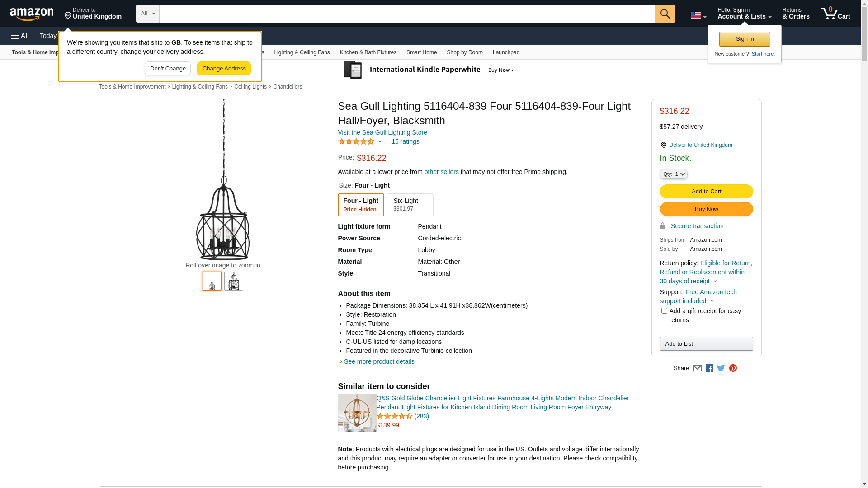Select the second product thumbnail image
The height and width of the screenshot is (488, 868).
(233, 281)
